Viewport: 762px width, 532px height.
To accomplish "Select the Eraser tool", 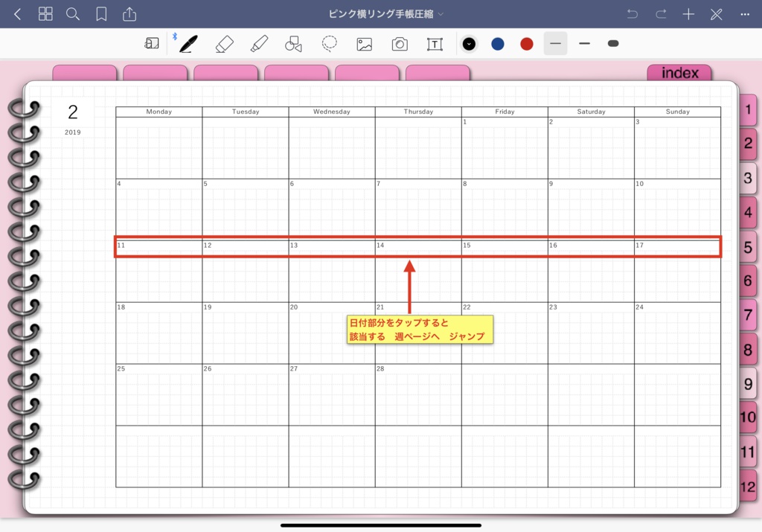I will pos(224,44).
